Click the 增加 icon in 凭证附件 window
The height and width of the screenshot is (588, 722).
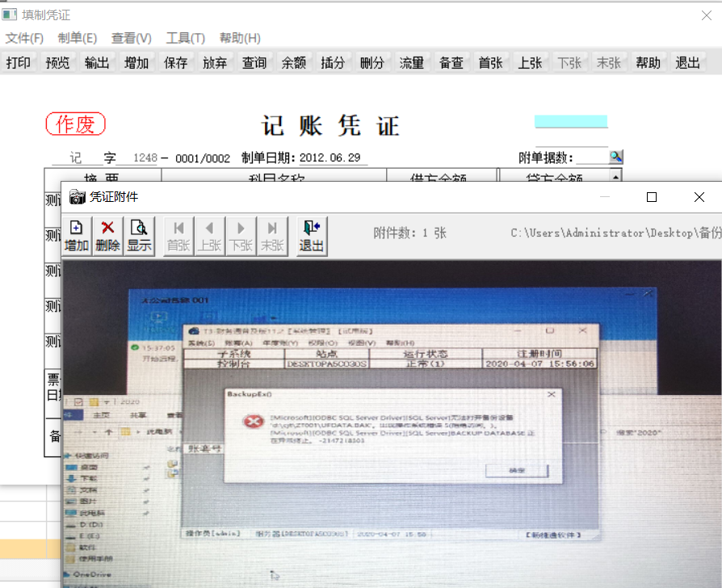(77, 236)
